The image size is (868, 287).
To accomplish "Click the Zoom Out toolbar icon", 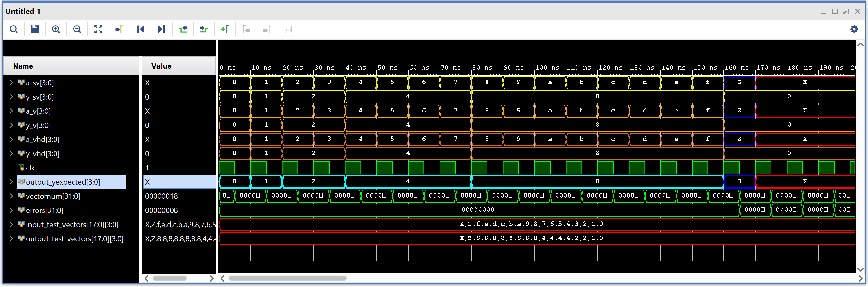I will tap(77, 30).
